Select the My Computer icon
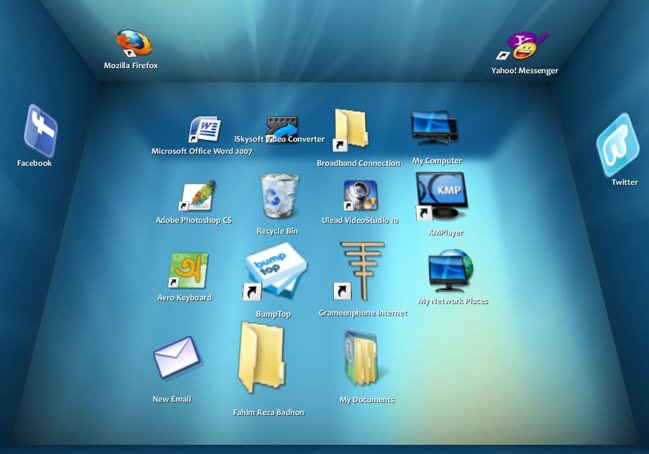Image resolution: width=649 pixels, height=454 pixels. click(x=435, y=127)
